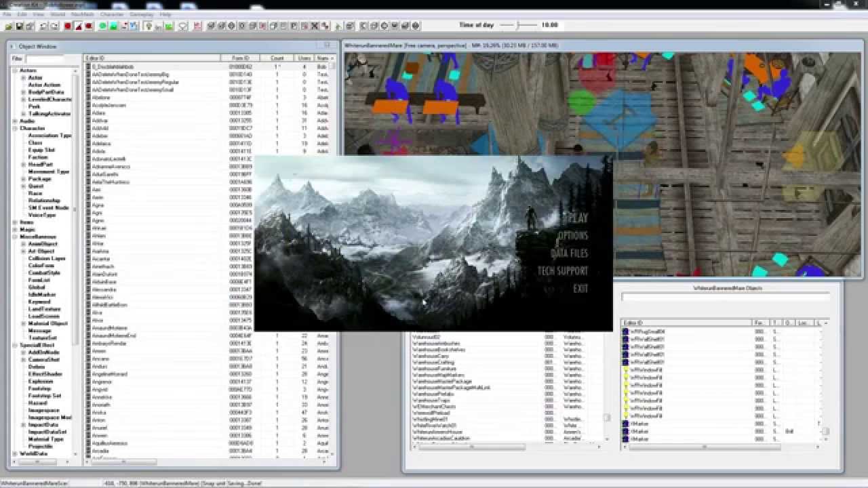Select Race in the object tree

click(x=35, y=193)
